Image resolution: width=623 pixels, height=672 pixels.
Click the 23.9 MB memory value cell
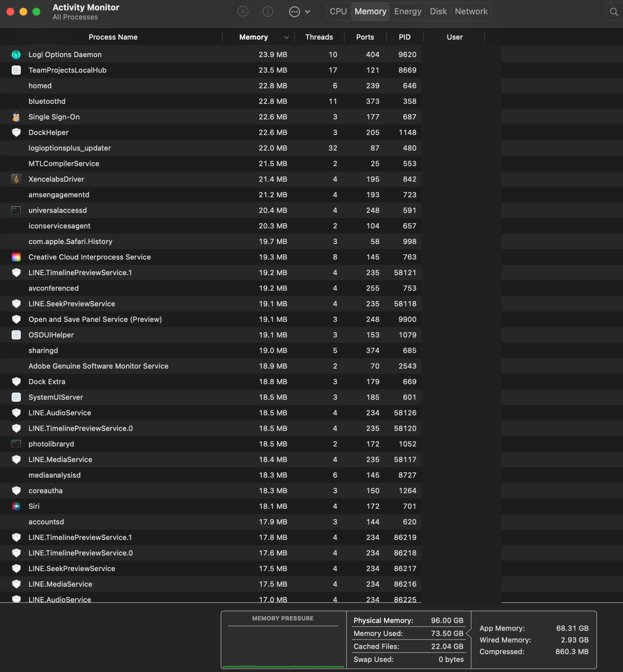point(273,54)
